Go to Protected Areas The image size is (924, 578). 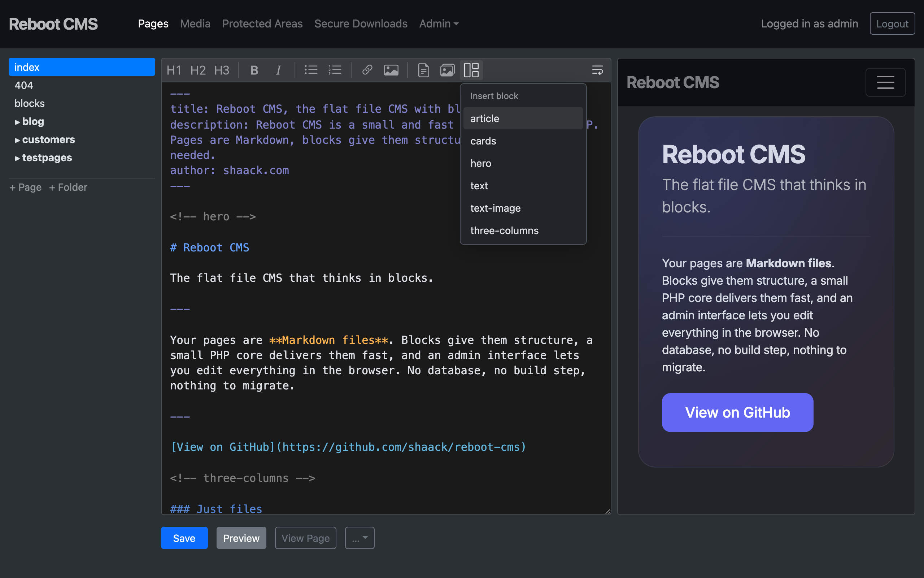pyautogui.click(x=262, y=24)
